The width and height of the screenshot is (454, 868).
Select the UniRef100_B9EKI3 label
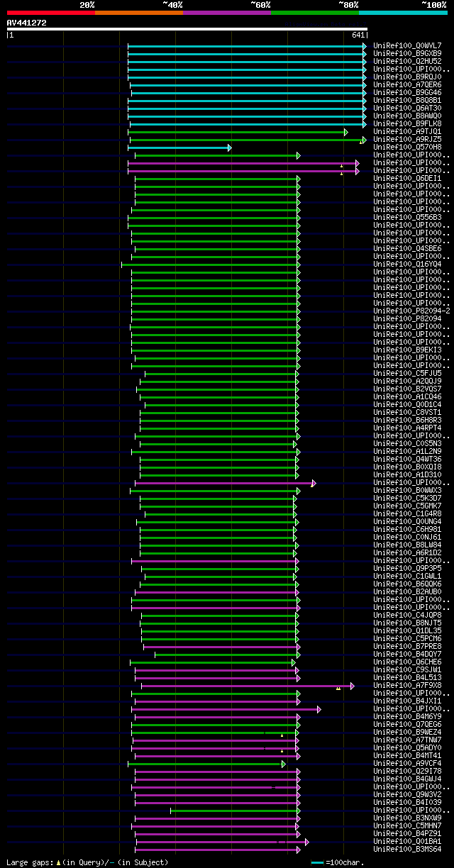(x=407, y=350)
